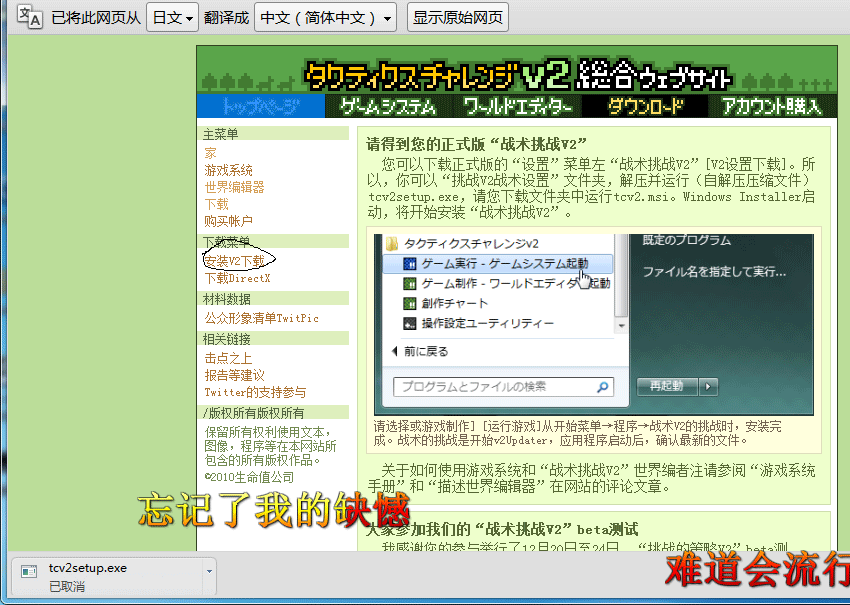Open the 下载DirectX link
The height and width of the screenshot is (605, 850).
pyautogui.click(x=237, y=279)
